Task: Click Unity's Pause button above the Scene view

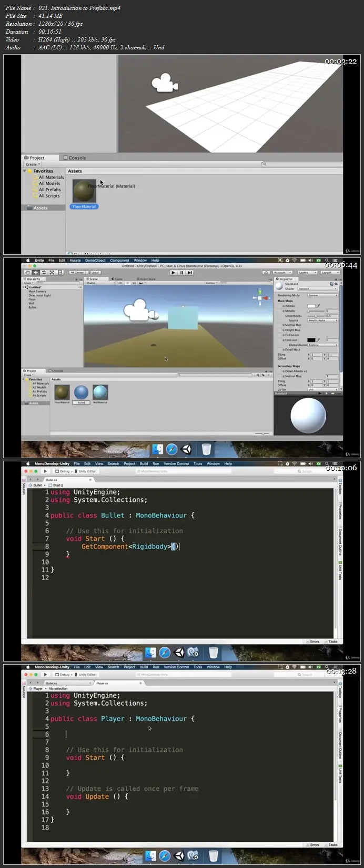Action: click(181, 272)
